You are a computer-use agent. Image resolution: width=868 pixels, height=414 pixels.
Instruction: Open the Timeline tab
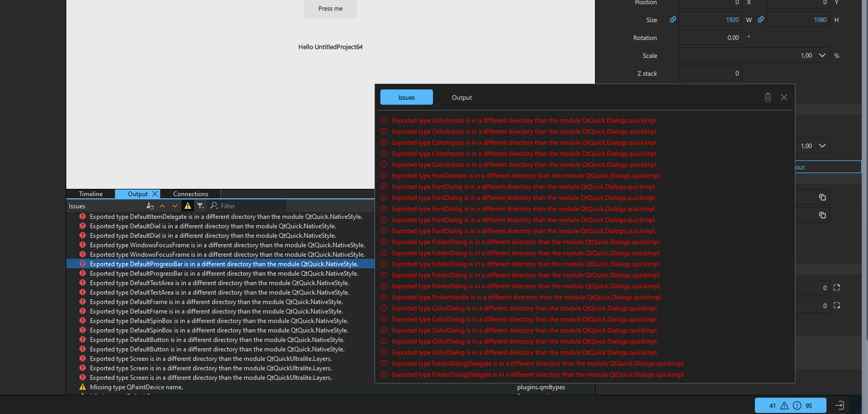tap(90, 194)
